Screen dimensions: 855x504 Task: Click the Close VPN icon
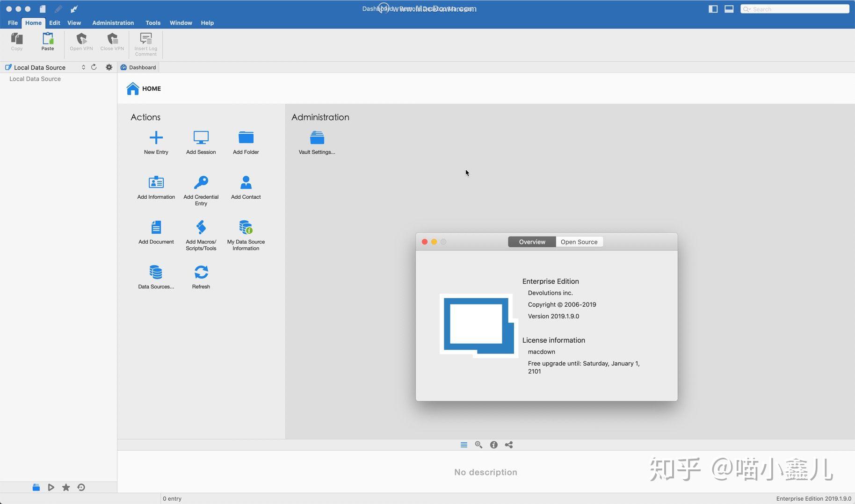[x=112, y=39]
